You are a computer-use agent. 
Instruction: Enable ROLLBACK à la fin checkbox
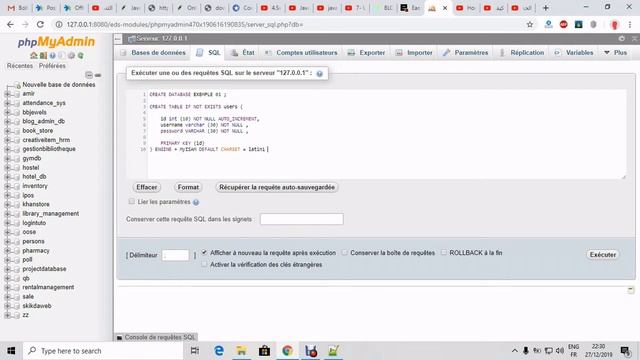pos(444,253)
